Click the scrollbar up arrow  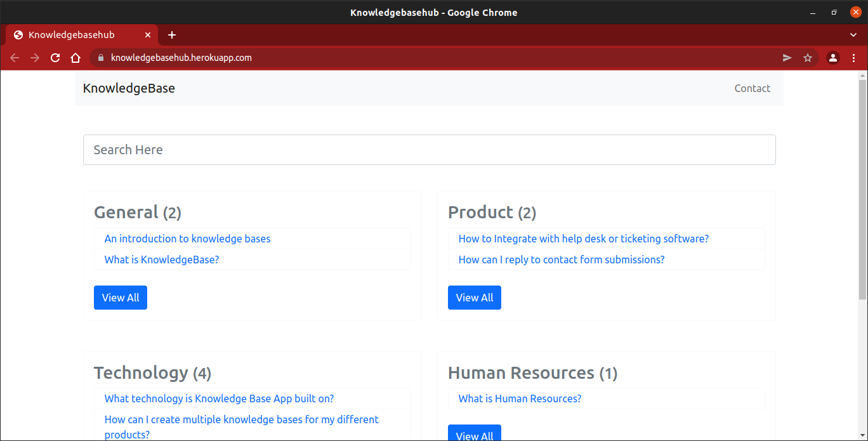click(x=862, y=75)
